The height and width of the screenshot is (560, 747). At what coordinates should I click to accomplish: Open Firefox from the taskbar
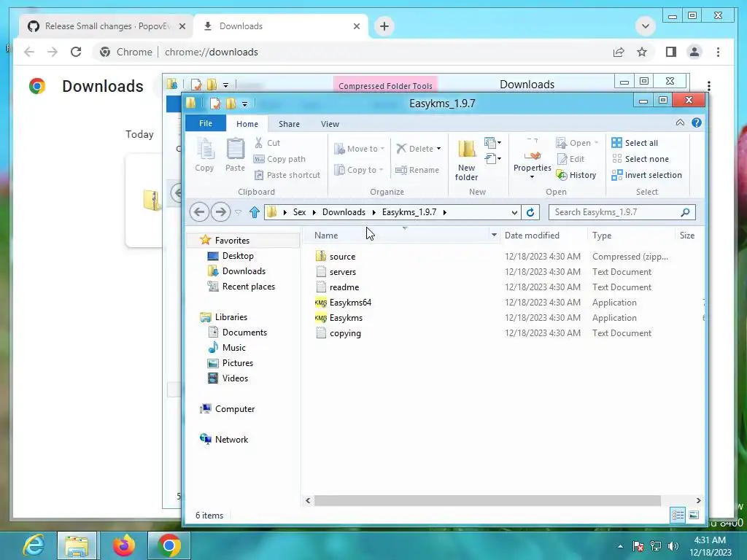coord(124,545)
